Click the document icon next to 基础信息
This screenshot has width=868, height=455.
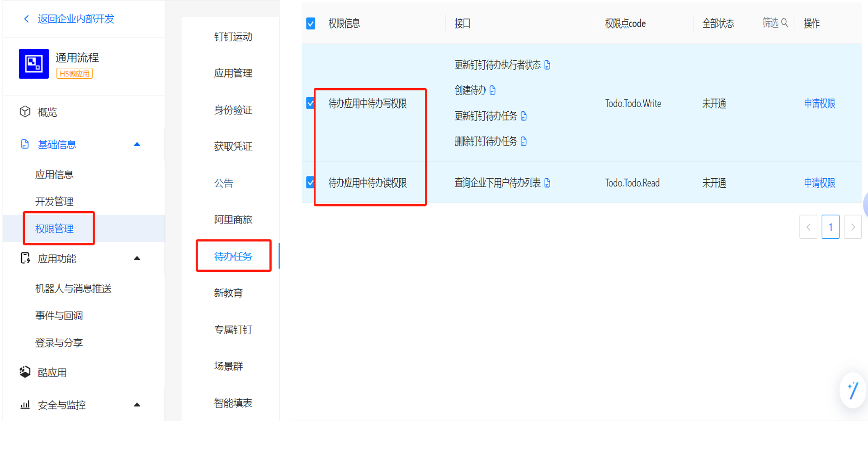(x=25, y=144)
